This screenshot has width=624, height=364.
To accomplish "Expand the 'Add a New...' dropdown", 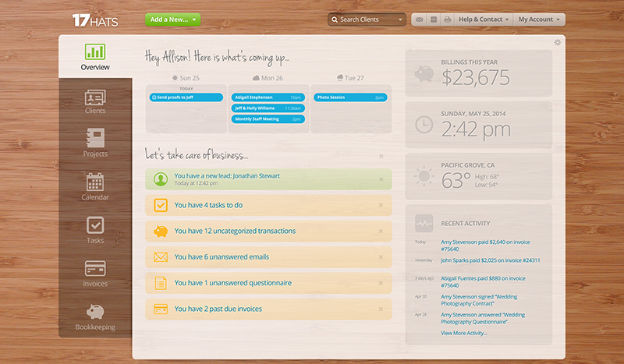I will [172, 19].
